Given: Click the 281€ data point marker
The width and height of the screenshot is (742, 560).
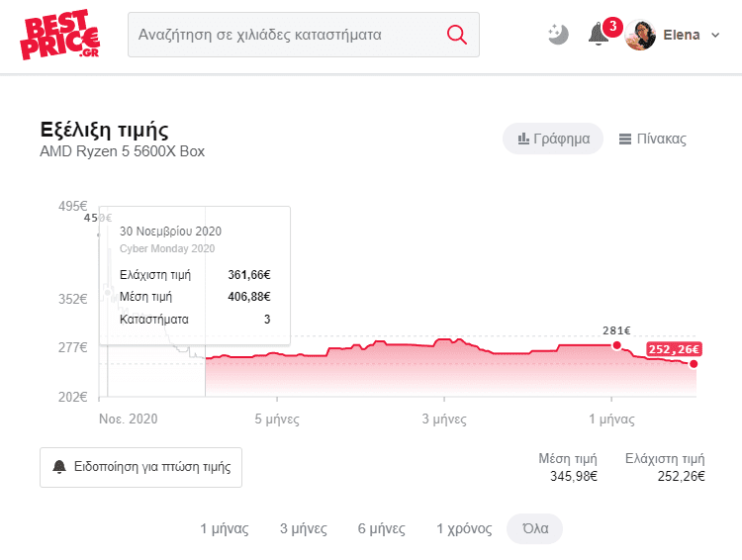Looking at the screenshot, I should tap(616, 345).
